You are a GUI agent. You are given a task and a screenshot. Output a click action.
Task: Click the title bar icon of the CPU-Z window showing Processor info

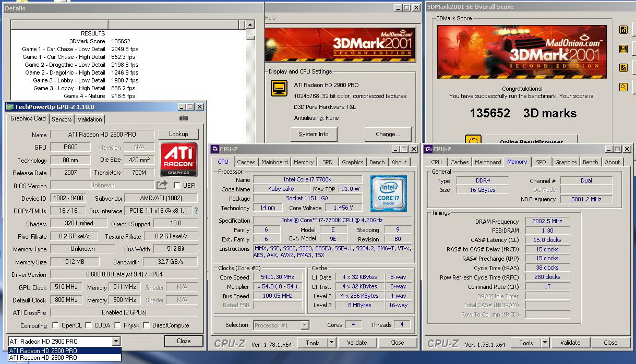pos(215,149)
